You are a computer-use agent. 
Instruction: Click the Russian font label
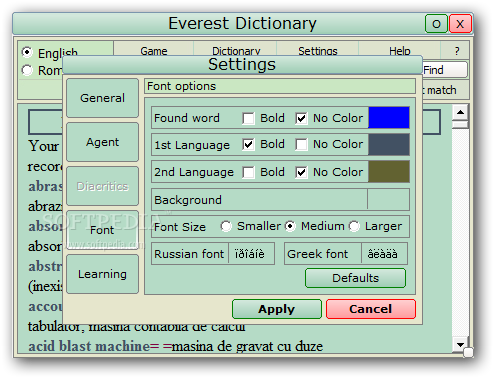(x=189, y=254)
